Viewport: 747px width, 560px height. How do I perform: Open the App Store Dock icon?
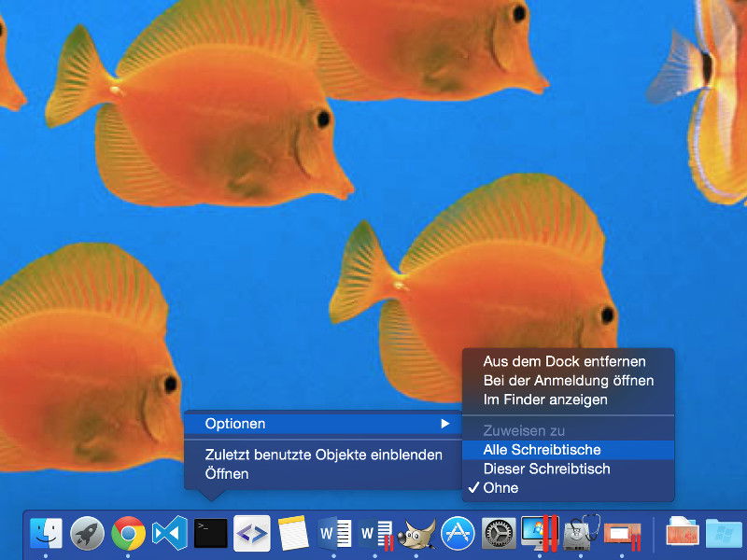(x=458, y=533)
